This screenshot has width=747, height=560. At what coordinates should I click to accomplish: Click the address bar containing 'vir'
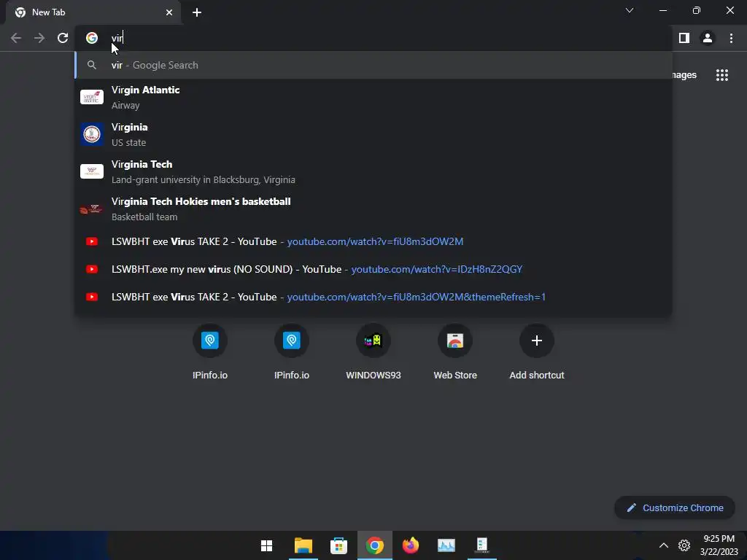(x=374, y=38)
